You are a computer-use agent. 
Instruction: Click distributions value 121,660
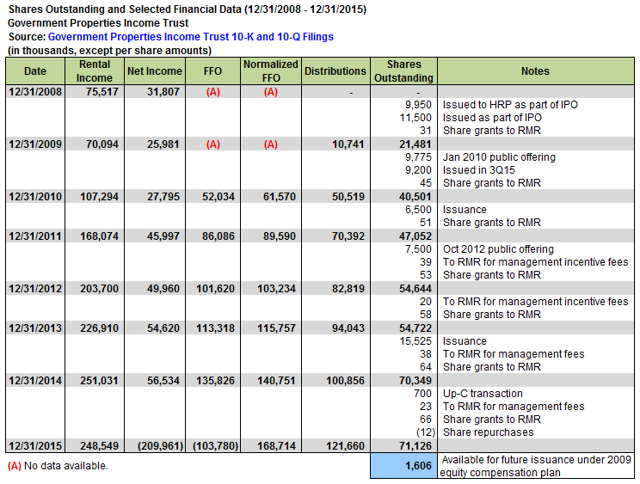pos(345,446)
